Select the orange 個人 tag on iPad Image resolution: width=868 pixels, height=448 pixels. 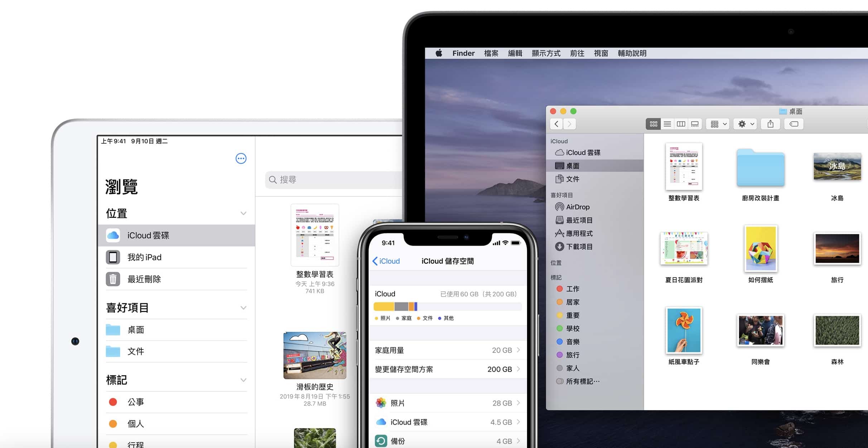[x=176, y=424]
